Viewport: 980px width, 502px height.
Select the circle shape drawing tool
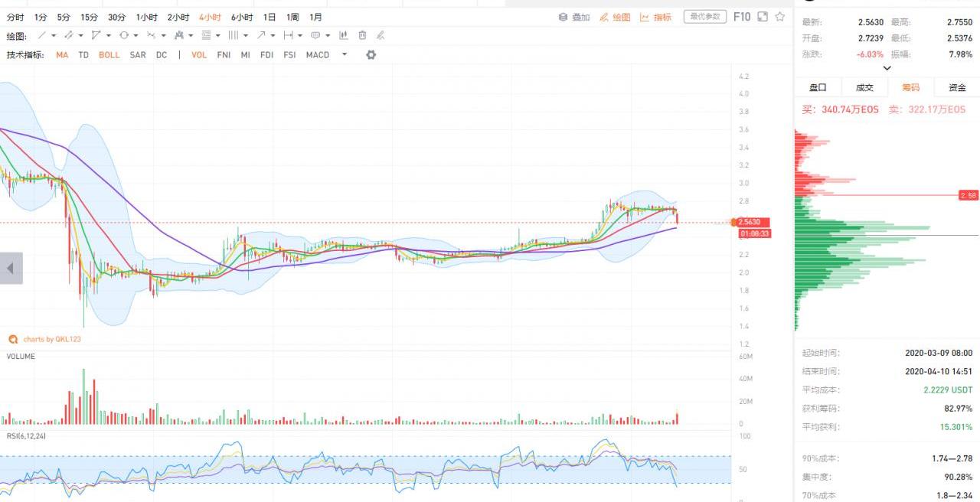coord(124,35)
